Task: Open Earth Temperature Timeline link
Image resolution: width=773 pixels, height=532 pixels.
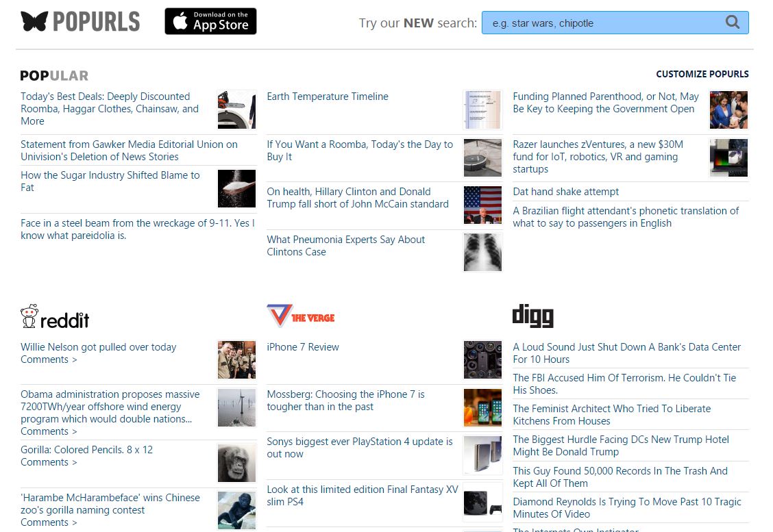Action: point(328,97)
